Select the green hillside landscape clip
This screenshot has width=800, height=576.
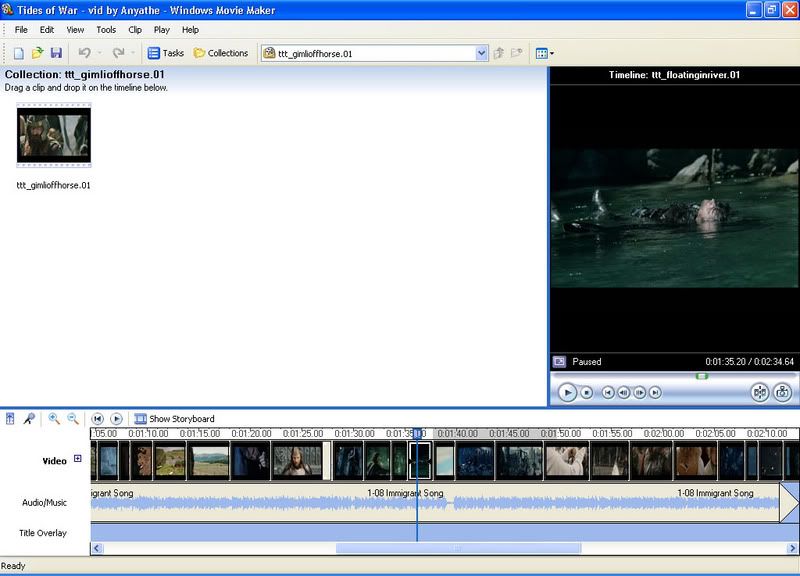170,461
